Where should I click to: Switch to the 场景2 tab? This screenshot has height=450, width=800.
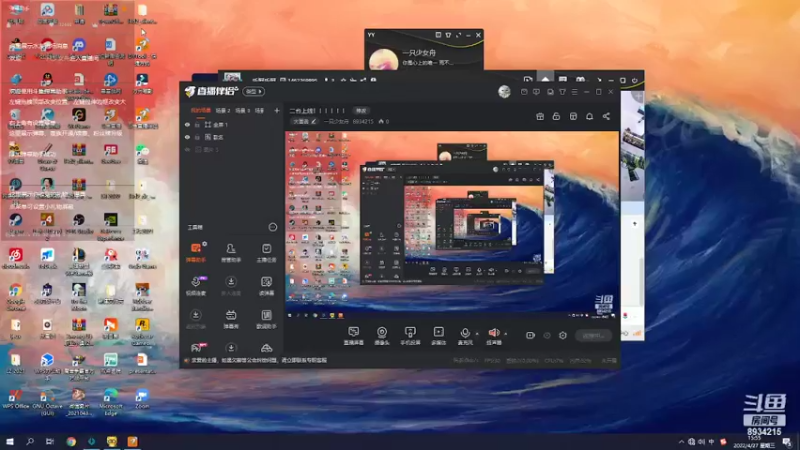pyautogui.click(x=223, y=110)
